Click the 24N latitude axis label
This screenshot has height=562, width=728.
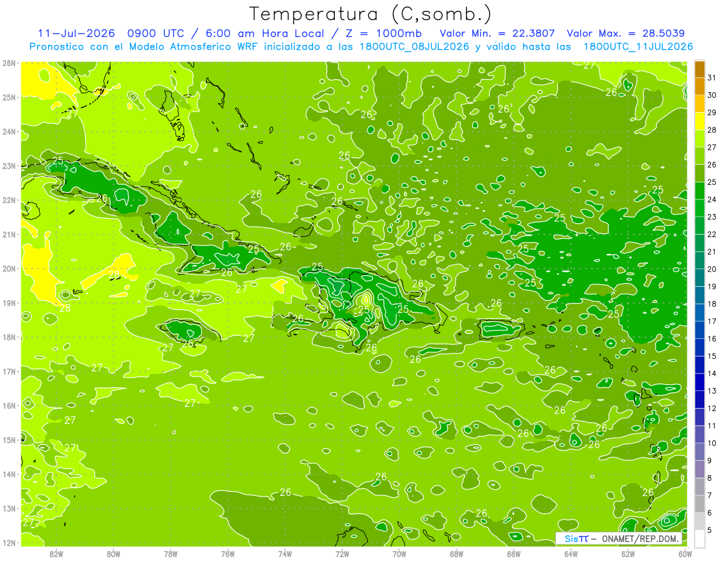click(x=9, y=131)
